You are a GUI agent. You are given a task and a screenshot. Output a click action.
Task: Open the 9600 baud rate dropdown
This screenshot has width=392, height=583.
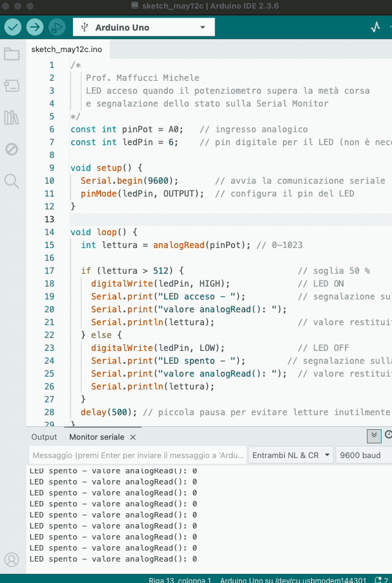pyautogui.click(x=364, y=455)
